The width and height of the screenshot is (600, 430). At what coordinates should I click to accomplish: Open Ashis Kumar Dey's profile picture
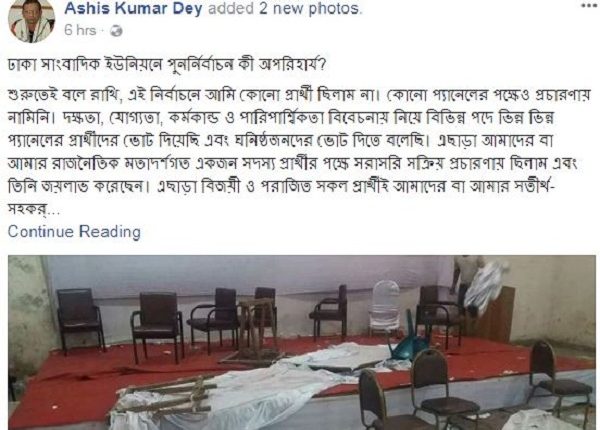click(x=32, y=21)
